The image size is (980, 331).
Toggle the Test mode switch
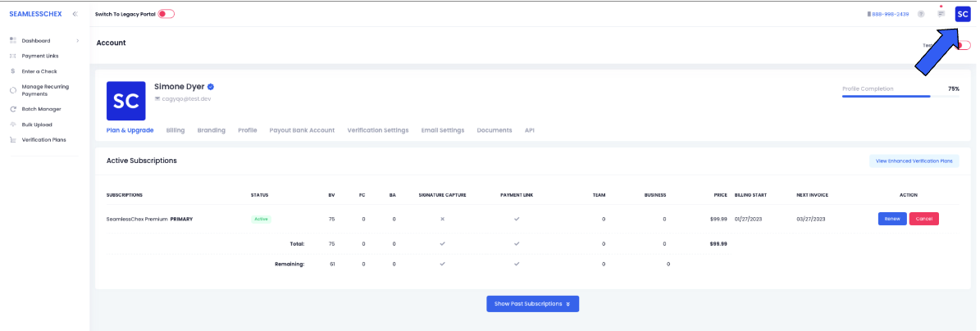pos(963,45)
